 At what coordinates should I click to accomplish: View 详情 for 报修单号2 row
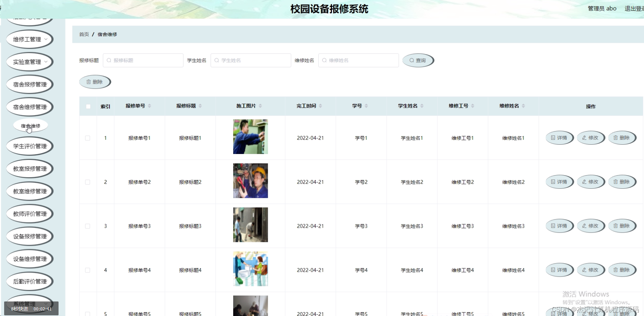point(559,182)
